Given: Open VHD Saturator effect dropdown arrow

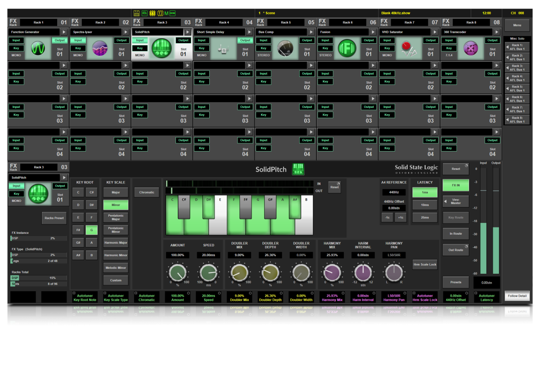Looking at the screenshot, I should point(435,32).
